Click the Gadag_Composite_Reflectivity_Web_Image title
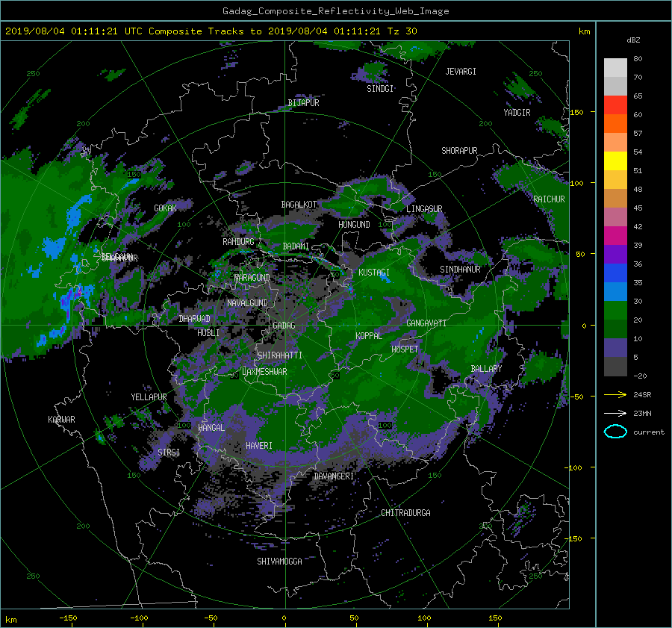 (335, 11)
